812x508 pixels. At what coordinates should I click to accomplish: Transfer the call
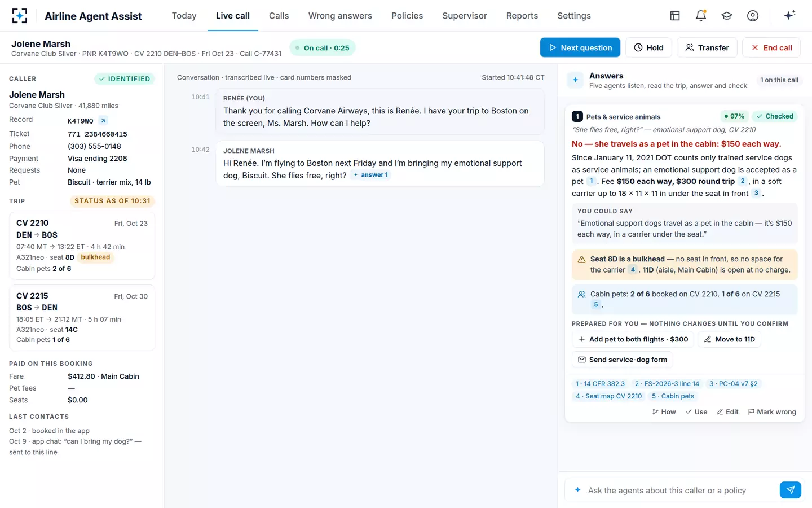pyautogui.click(x=707, y=47)
